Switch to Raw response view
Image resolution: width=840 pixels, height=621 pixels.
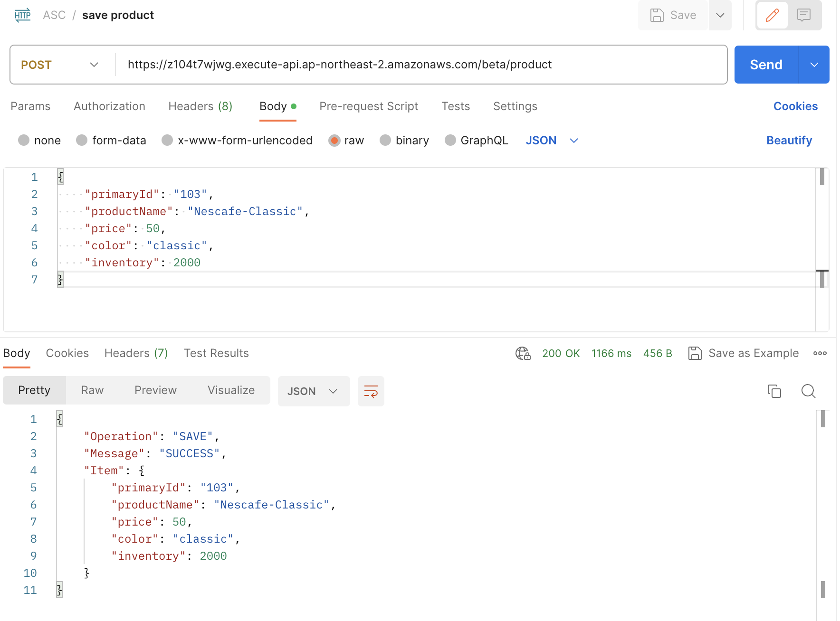pos(92,390)
